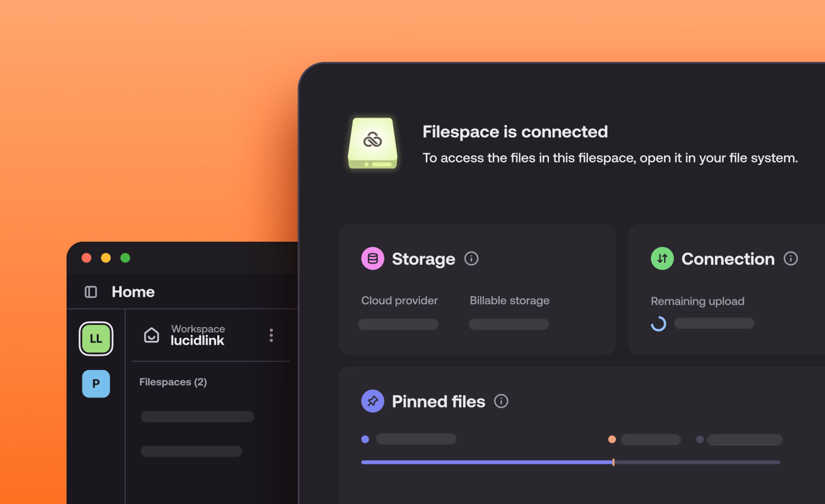Click the Connection info icon
Viewport: 825px width, 504px height.
coord(790,259)
